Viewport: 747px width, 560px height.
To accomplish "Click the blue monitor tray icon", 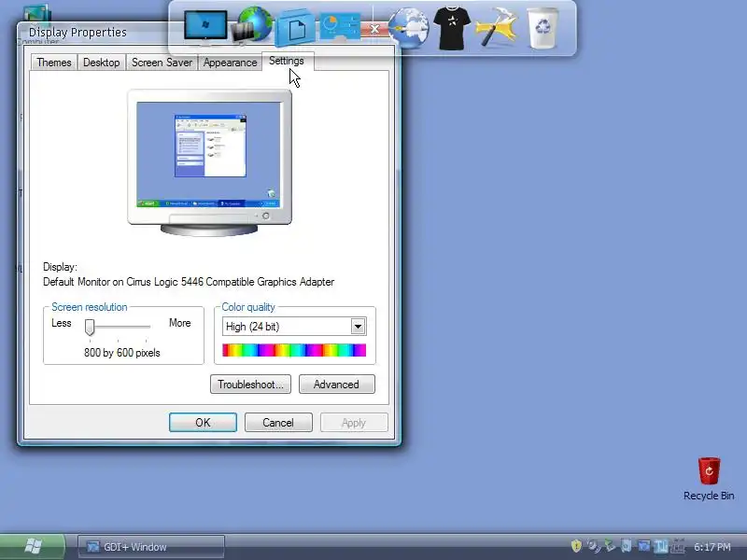I will [x=643, y=546].
